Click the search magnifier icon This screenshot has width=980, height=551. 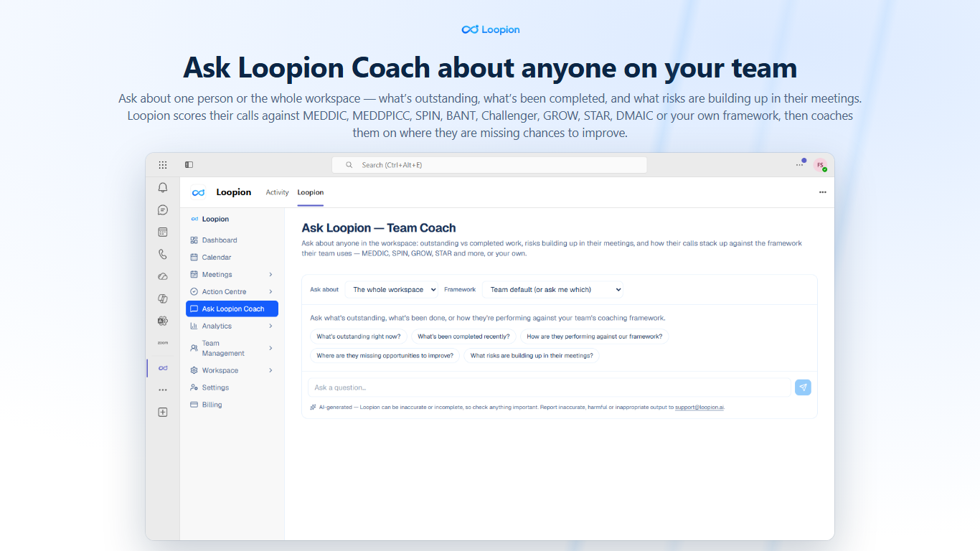pyautogui.click(x=349, y=165)
